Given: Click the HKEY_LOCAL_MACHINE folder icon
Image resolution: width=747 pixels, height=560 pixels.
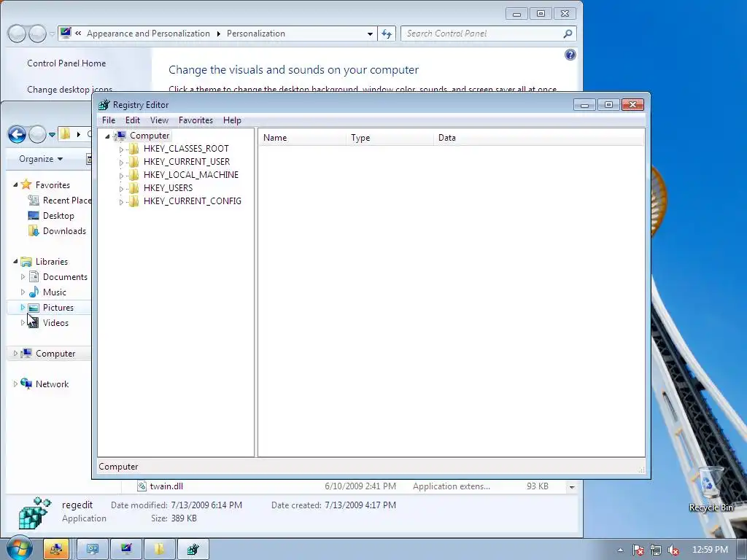Looking at the screenshot, I should tap(134, 175).
